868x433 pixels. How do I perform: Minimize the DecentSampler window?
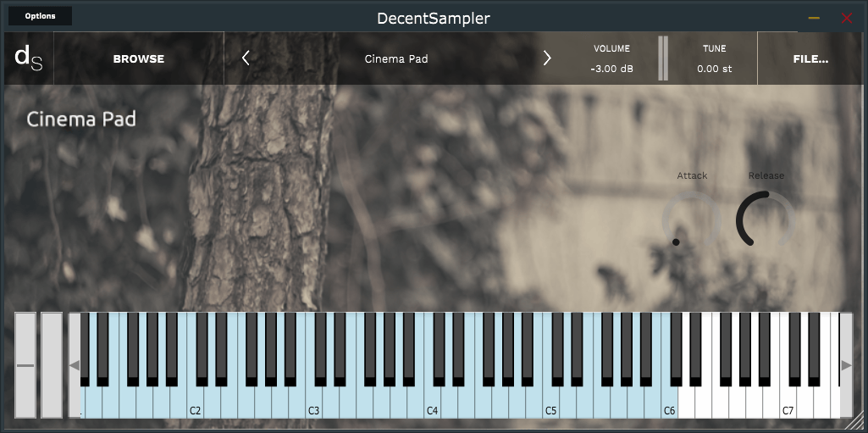(814, 18)
